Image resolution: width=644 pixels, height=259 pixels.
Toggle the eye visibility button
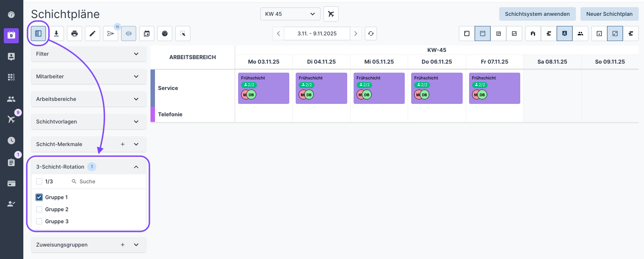pyautogui.click(x=129, y=34)
